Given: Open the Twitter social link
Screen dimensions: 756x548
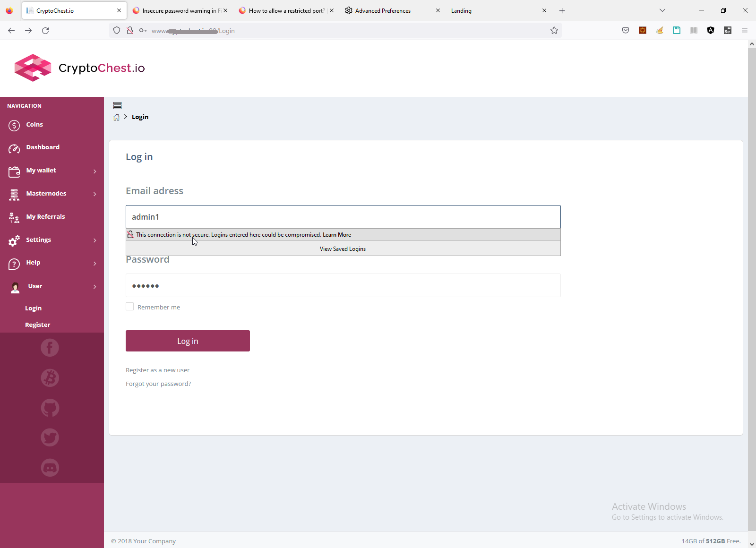Looking at the screenshot, I should tap(50, 437).
